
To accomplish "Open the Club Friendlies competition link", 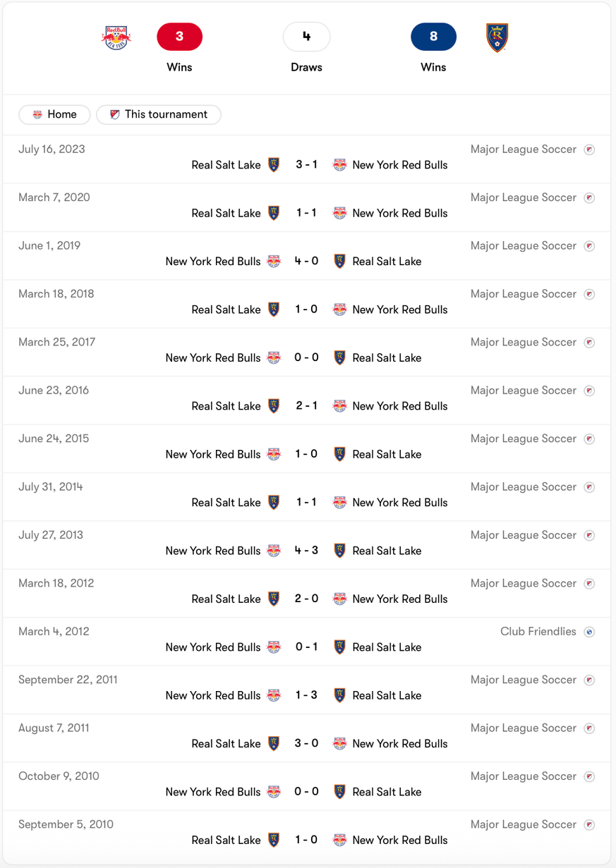I will point(538,632).
